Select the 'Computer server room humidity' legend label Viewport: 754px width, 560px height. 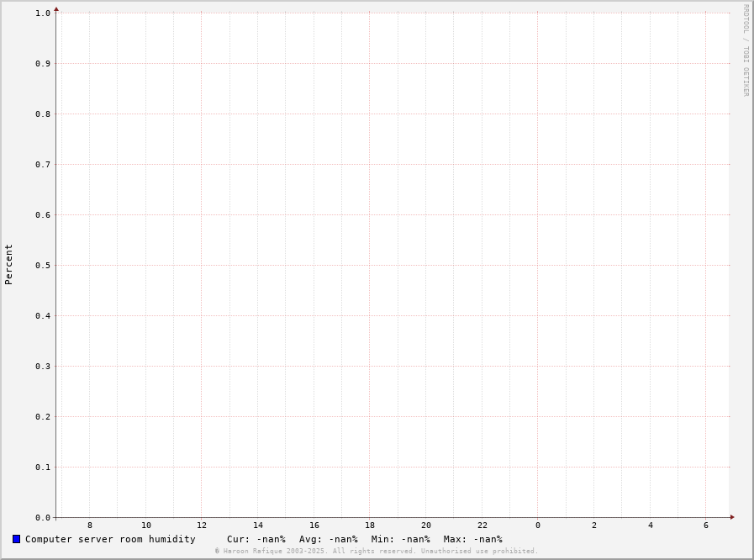pos(110,539)
